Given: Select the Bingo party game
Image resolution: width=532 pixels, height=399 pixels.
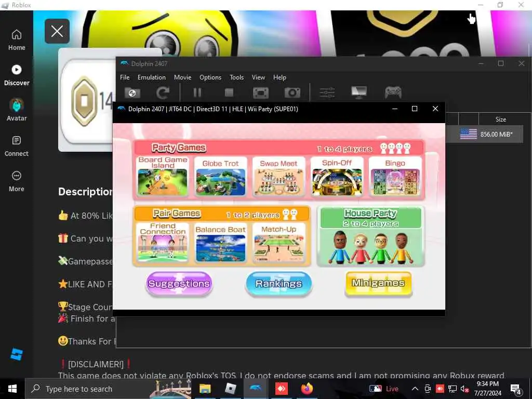Looking at the screenshot, I should 395,176.
